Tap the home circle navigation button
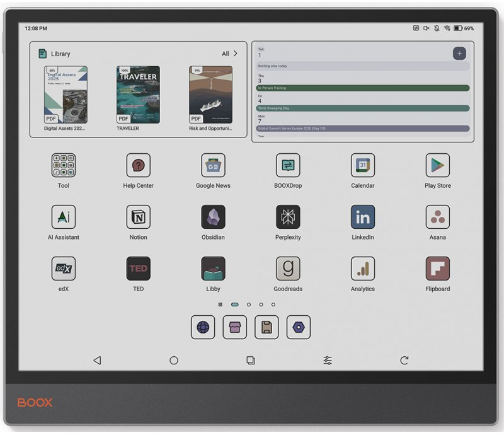Viewport: 504px width, 435px height. (x=174, y=361)
